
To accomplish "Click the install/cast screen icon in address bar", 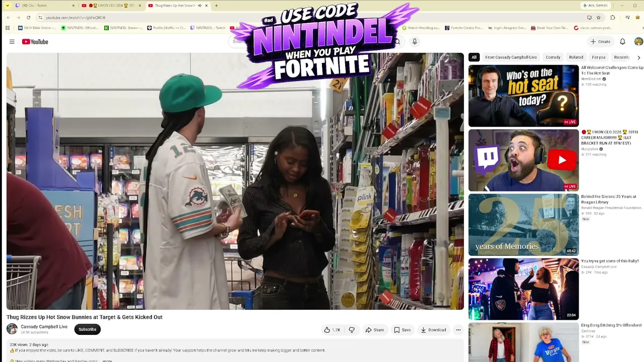I will coord(589,18).
